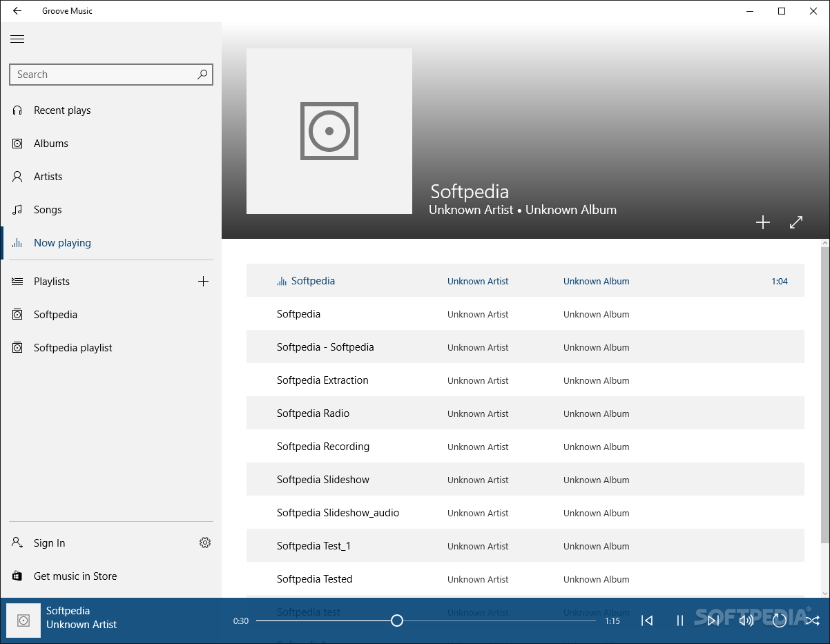Toggle repeat mode
Image resolution: width=830 pixels, height=644 pixels.
[780, 621]
